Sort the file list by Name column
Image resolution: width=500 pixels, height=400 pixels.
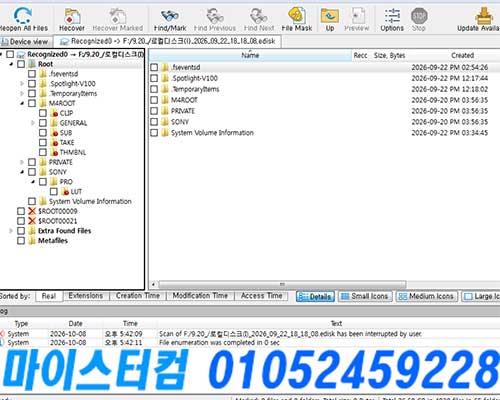tap(250, 55)
